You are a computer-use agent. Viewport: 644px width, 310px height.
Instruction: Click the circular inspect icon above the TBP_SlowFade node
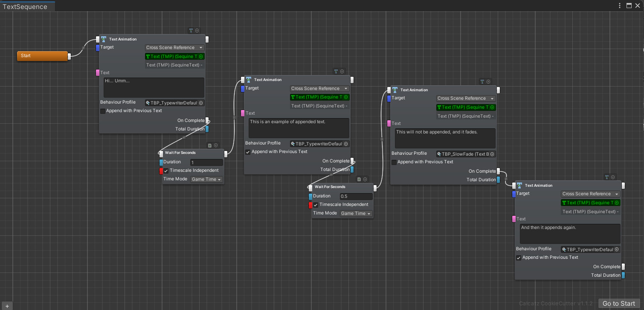pyautogui.click(x=488, y=81)
